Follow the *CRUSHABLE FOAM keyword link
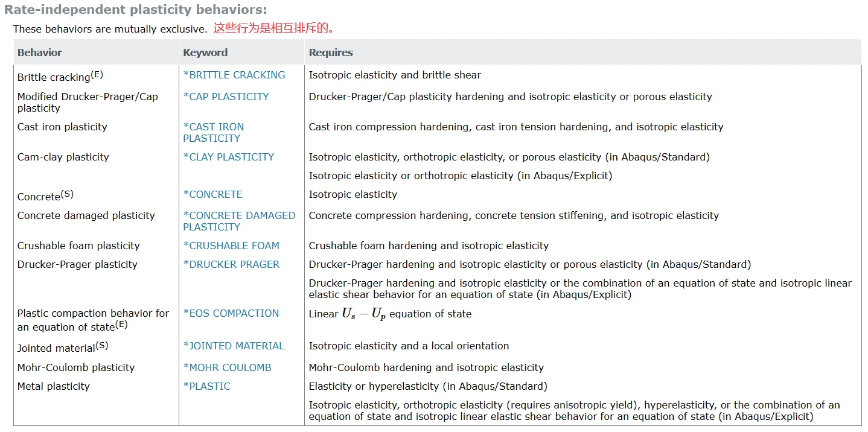Image resolution: width=868 pixels, height=432 pixels. 231,246
